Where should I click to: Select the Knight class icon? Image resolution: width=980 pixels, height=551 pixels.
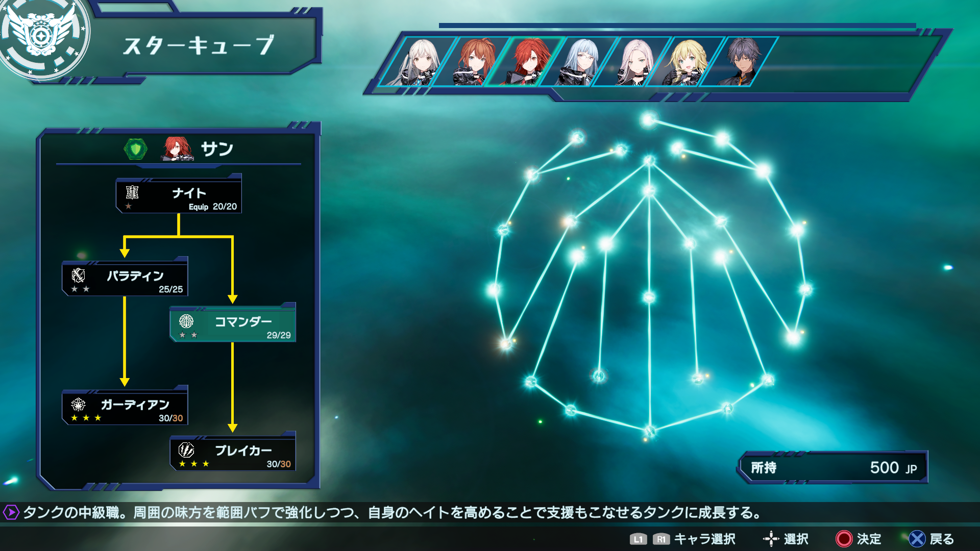click(132, 192)
